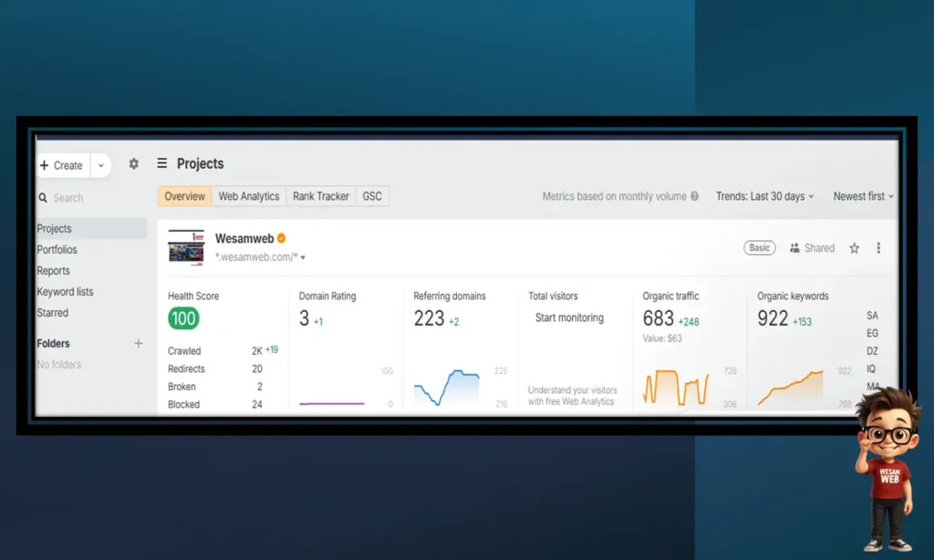Expand the wesamweb.com URL scope dropdown
Screen dimensions: 934x560
point(303,258)
